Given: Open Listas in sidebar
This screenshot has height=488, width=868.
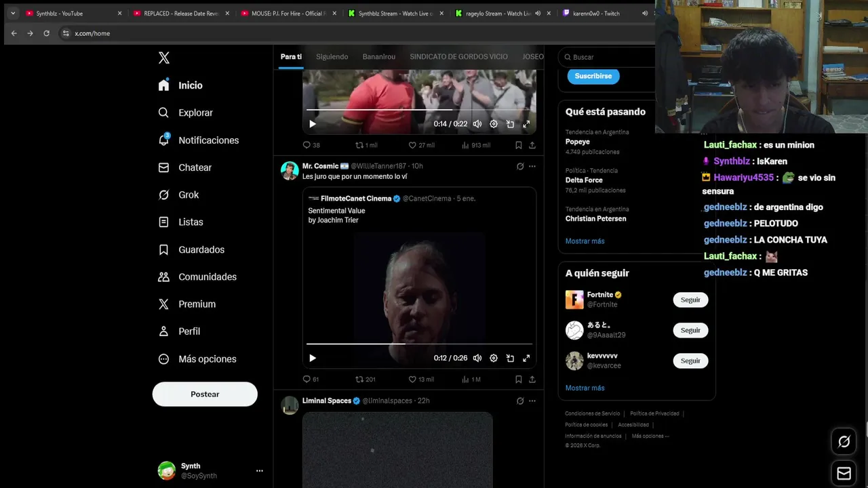Looking at the screenshot, I should [181, 222].
